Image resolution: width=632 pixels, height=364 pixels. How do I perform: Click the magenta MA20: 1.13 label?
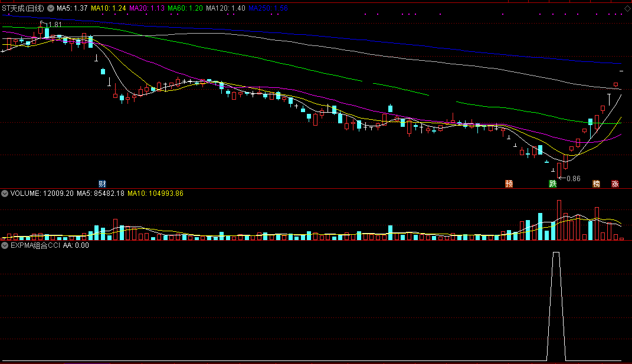tap(147, 8)
